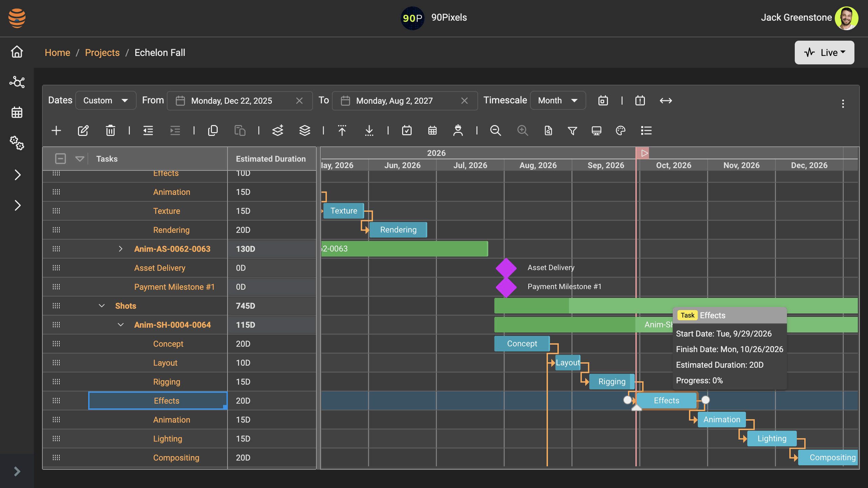Image resolution: width=868 pixels, height=488 pixels.
Task: Click the download arrow icon
Action: [x=369, y=130]
